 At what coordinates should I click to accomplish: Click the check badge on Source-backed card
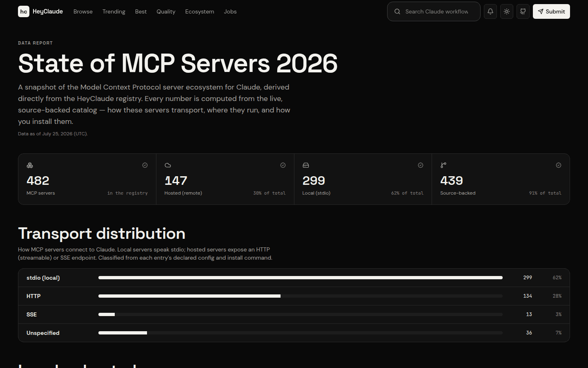point(559,165)
